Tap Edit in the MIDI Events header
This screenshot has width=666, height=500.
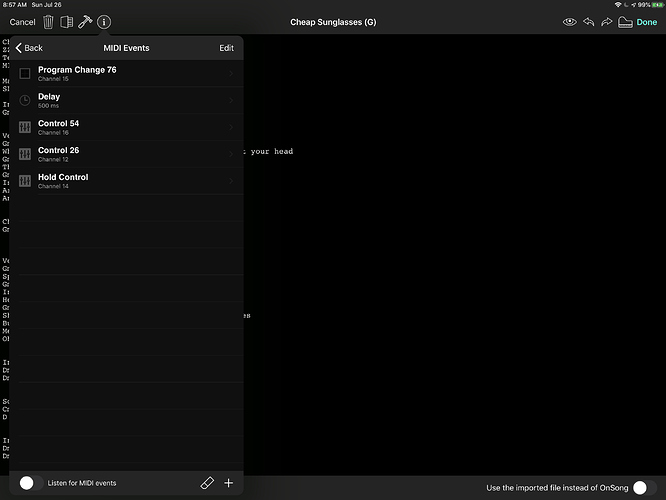tap(226, 48)
